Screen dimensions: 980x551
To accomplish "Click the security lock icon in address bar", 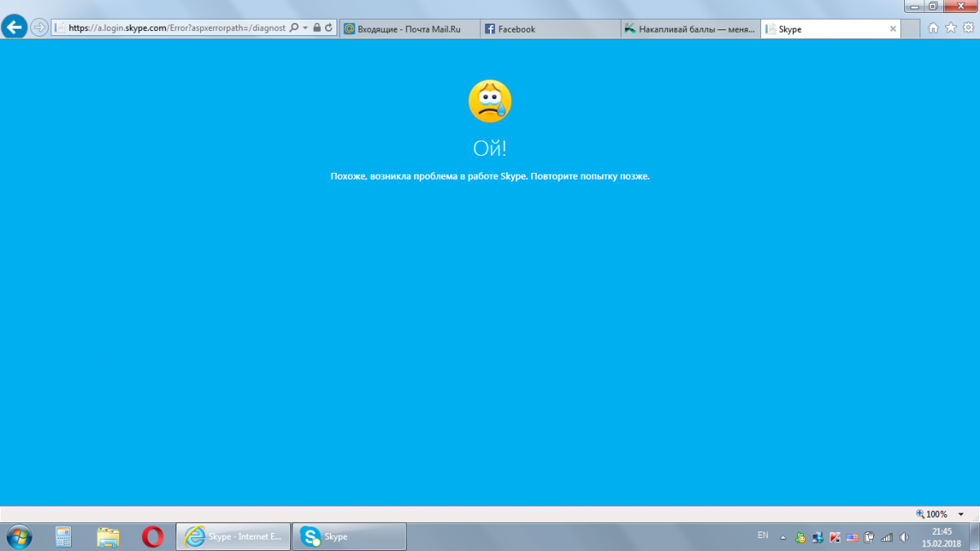I will click(x=317, y=28).
